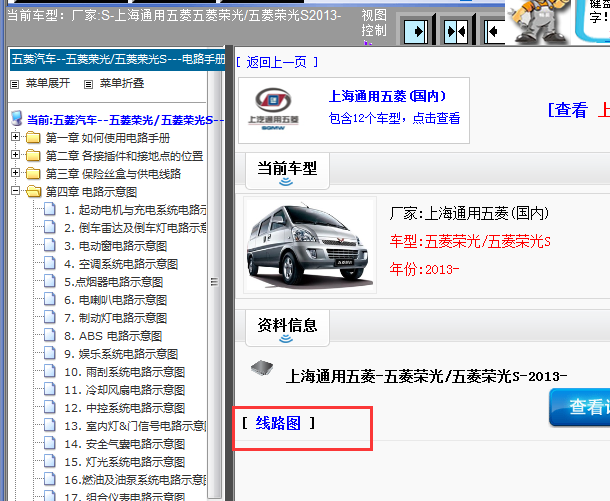Expand 第一章 如何使用电路手册 tree node

pyautogui.click(x=16, y=137)
